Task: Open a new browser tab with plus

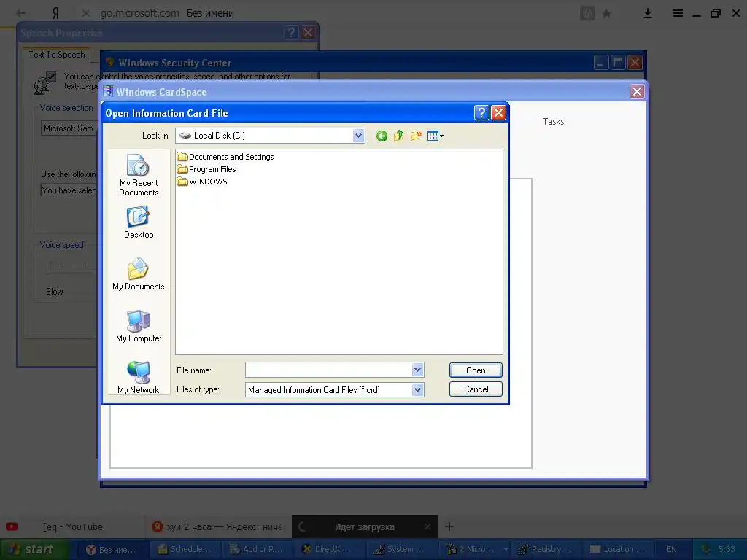Action: point(449,526)
